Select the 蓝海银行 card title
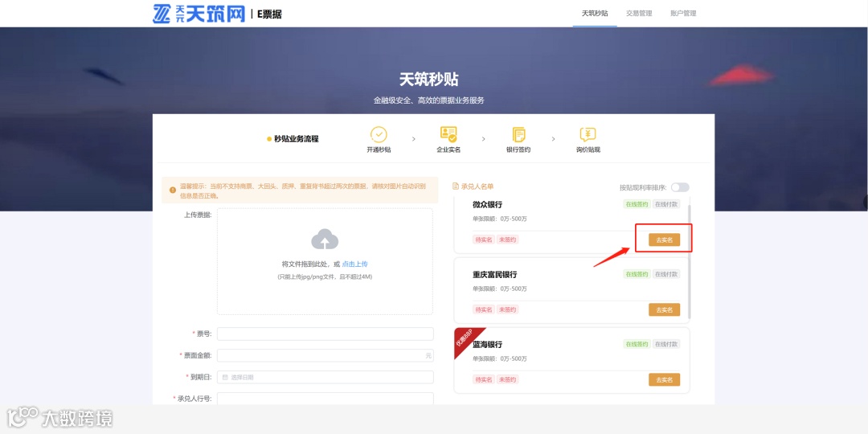 click(488, 344)
